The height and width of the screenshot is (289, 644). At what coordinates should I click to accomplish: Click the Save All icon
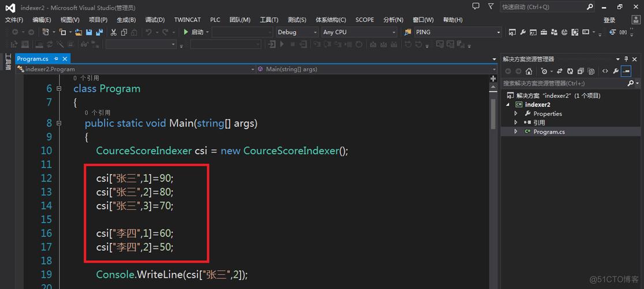point(99,32)
